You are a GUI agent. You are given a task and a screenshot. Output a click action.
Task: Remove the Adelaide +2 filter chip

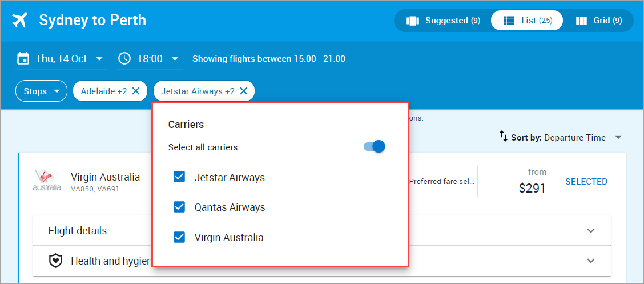pyautogui.click(x=136, y=91)
